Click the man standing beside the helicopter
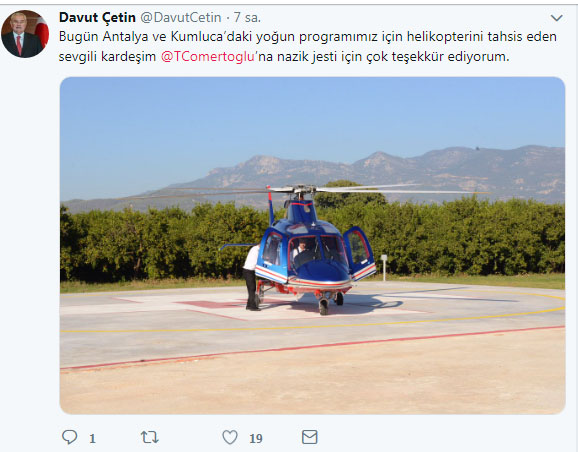Viewport: 578px width, 452px height. pyautogui.click(x=252, y=277)
